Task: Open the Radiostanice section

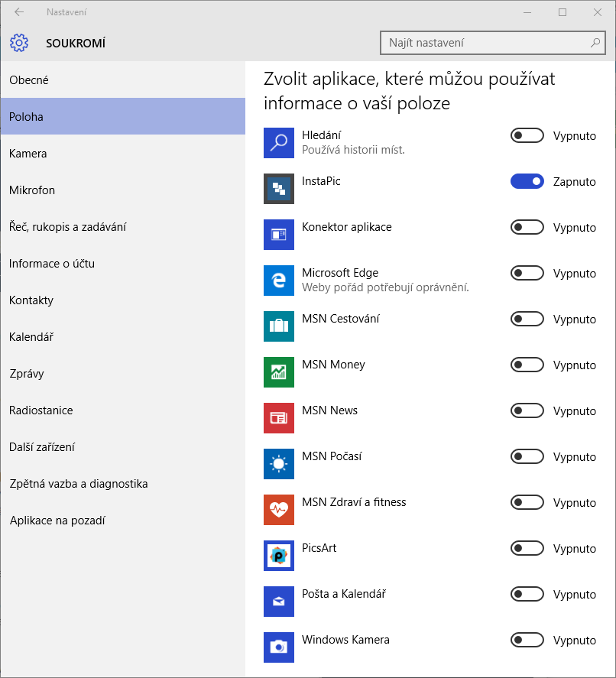Action: coord(123,410)
